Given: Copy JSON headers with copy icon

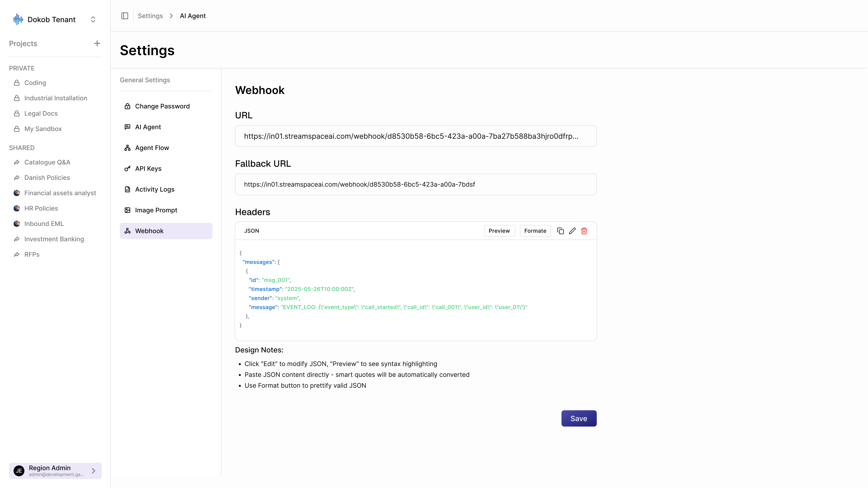Looking at the screenshot, I should (x=560, y=231).
